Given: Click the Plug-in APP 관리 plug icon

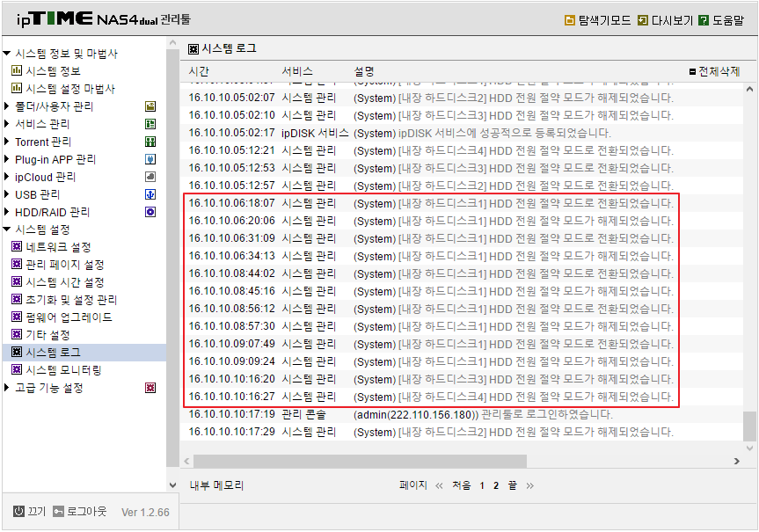Looking at the screenshot, I should point(150,159).
